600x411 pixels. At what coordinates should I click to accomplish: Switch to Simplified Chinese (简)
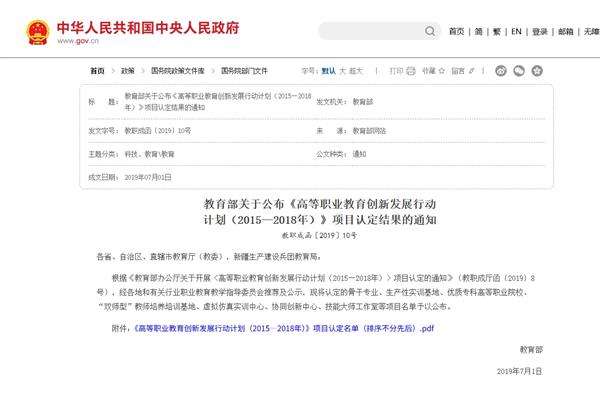[x=479, y=32]
